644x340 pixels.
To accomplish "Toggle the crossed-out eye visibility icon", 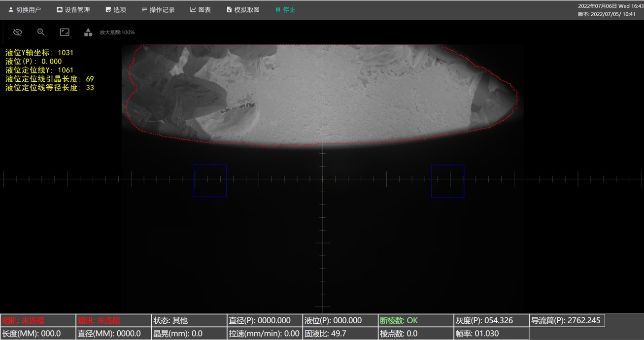I will pyautogui.click(x=18, y=33).
